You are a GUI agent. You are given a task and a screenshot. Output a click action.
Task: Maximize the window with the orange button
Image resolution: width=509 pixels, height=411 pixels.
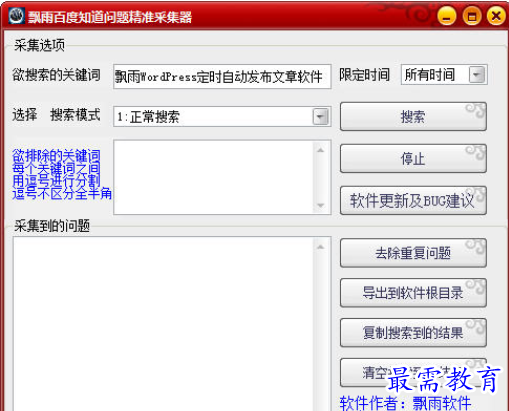[x=472, y=16]
